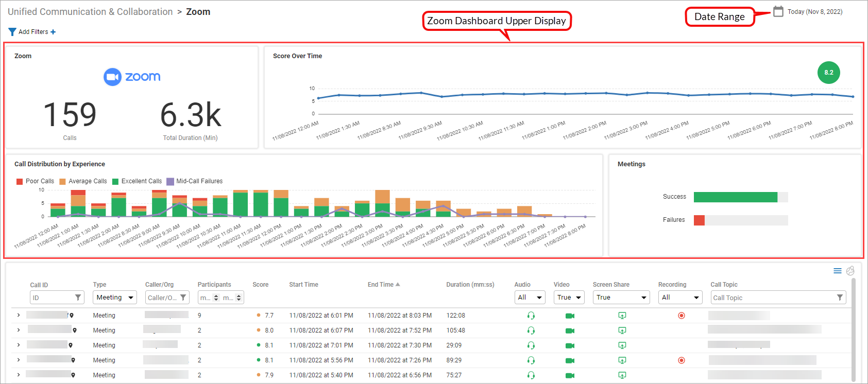Viewport: 868px width, 384px height.
Task: Expand the row with 89:29 duration
Action: click(x=19, y=360)
